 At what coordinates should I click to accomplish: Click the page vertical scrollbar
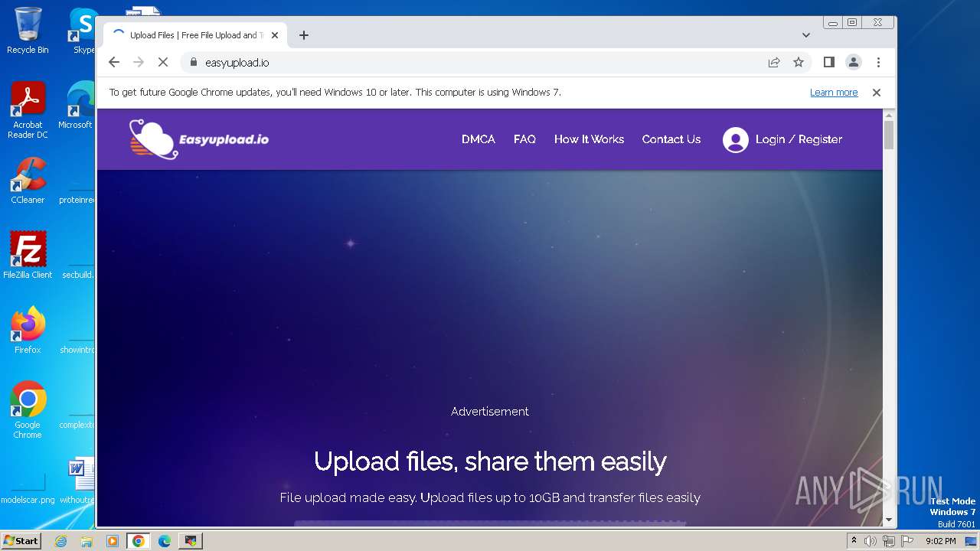coord(889,135)
